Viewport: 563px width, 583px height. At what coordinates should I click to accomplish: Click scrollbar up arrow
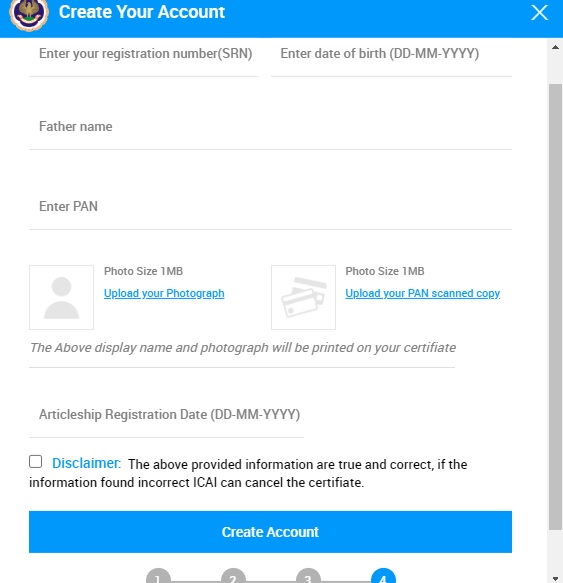[555, 47]
